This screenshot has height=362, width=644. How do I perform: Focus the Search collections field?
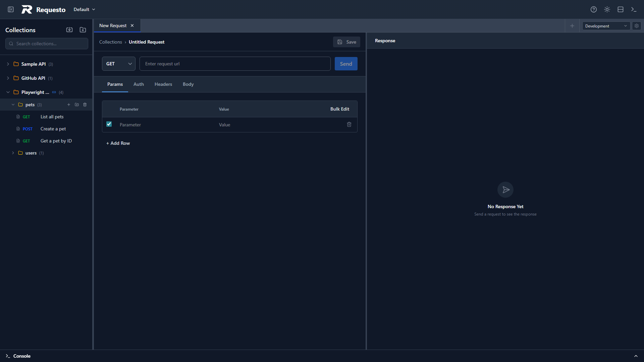(x=46, y=44)
